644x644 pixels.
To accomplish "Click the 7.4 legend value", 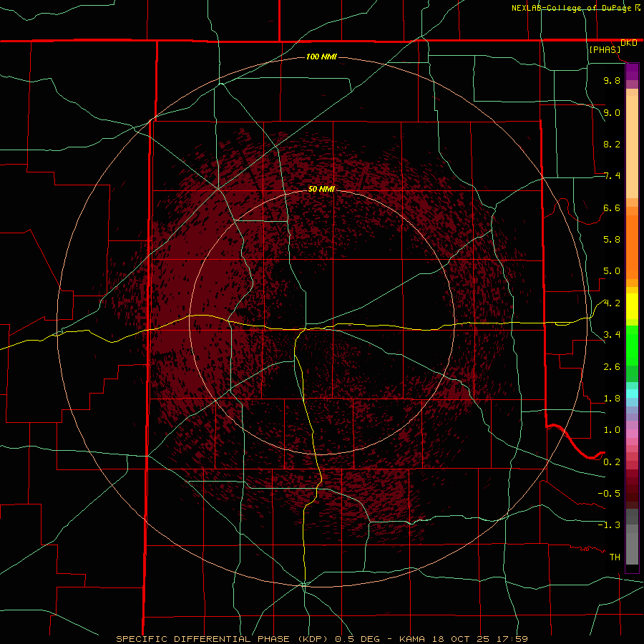I will [612, 176].
